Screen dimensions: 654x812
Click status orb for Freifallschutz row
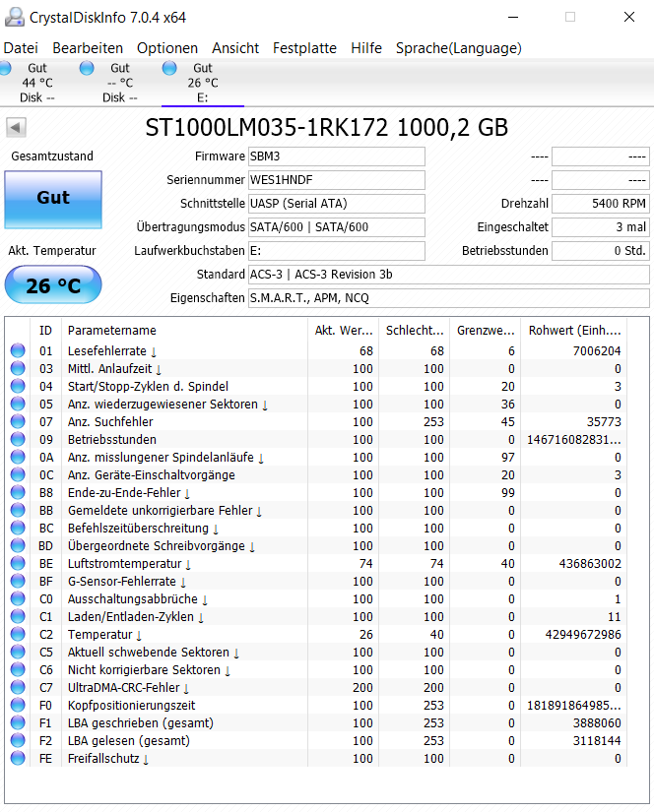coord(18,758)
